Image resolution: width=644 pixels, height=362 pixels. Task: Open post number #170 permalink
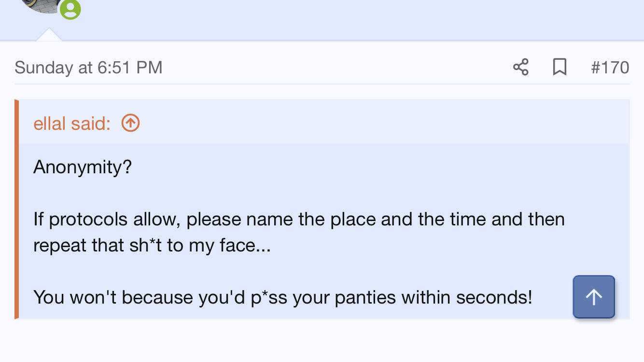tap(610, 67)
